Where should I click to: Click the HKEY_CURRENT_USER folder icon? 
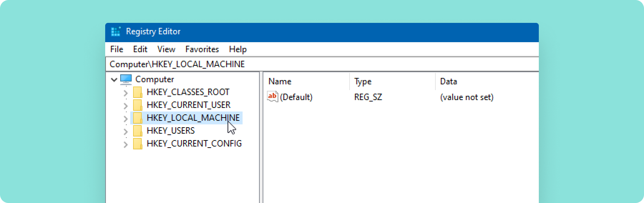pos(138,105)
